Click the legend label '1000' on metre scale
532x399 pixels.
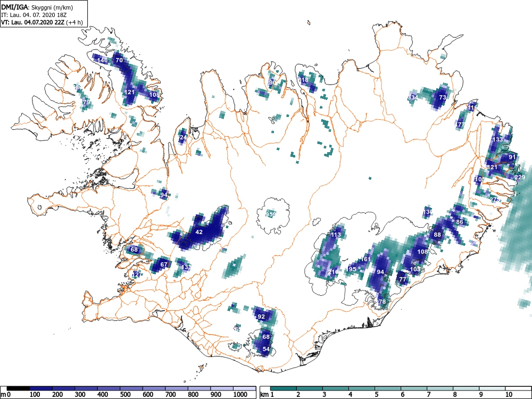click(240, 395)
